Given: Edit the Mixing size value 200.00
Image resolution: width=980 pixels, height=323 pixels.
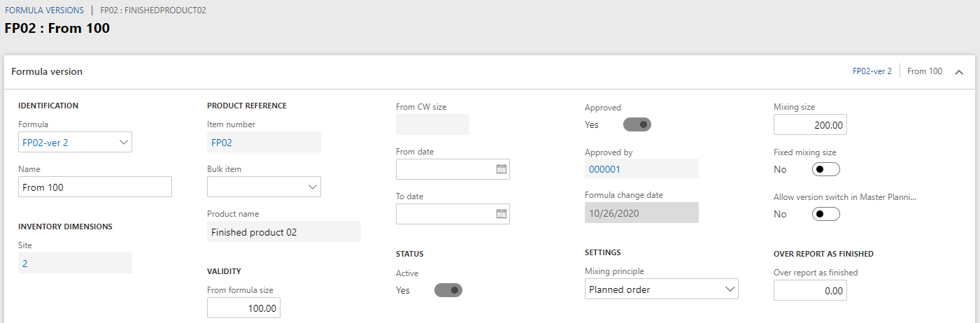Looking at the screenshot, I should click(x=810, y=125).
